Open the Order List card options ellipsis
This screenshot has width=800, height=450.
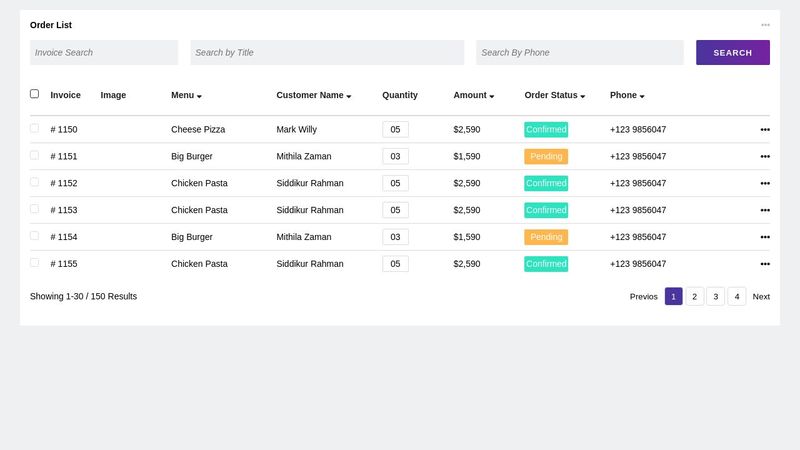[765, 25]
